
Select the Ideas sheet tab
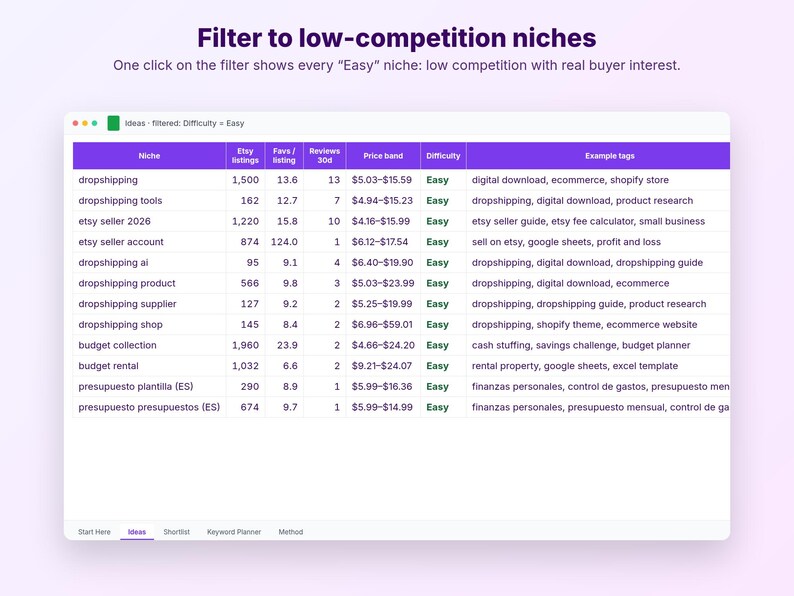pyautogui.click(x=137, y=532)
